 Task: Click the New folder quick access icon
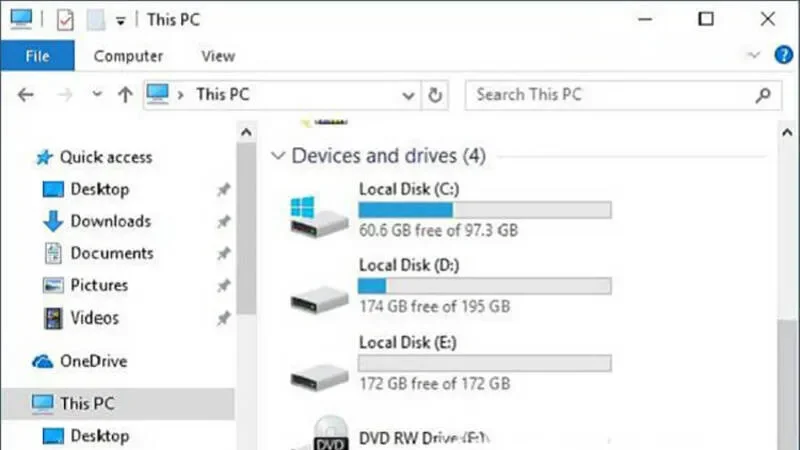tap(95, 19)
